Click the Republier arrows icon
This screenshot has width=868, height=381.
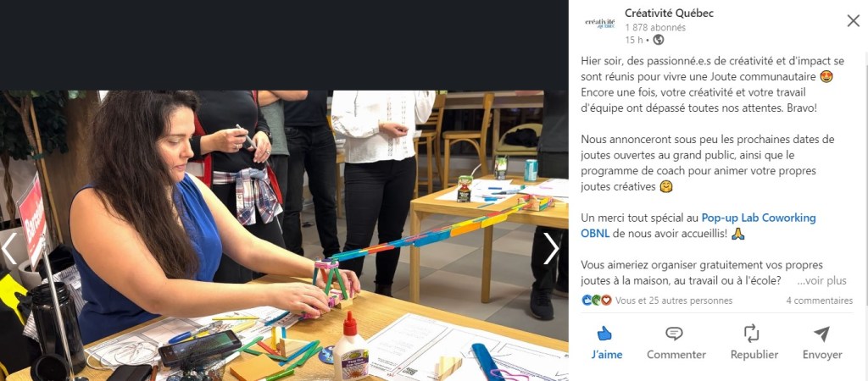pyautogui.click(x=751, y=334)
